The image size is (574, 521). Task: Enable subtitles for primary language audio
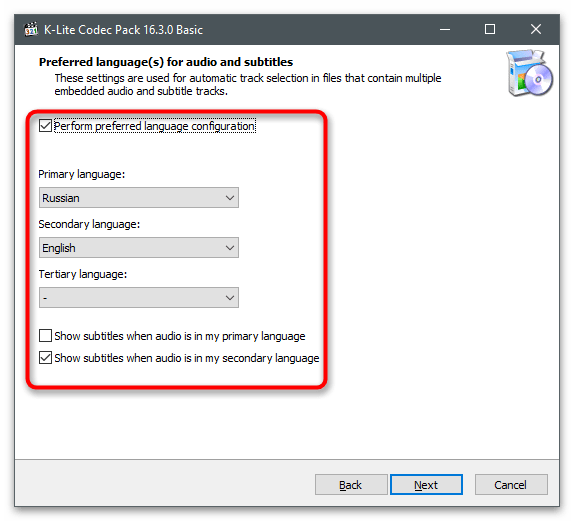[45, 335]
